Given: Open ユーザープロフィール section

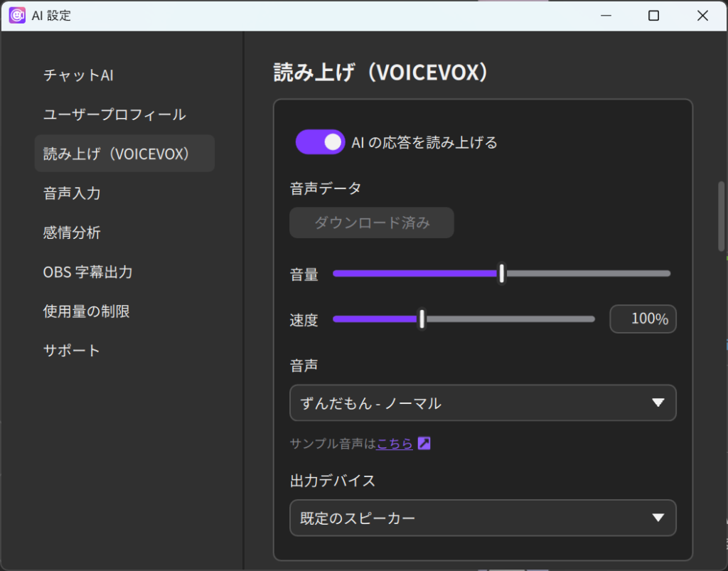Looking at the screenshot, I should (114, 114).
